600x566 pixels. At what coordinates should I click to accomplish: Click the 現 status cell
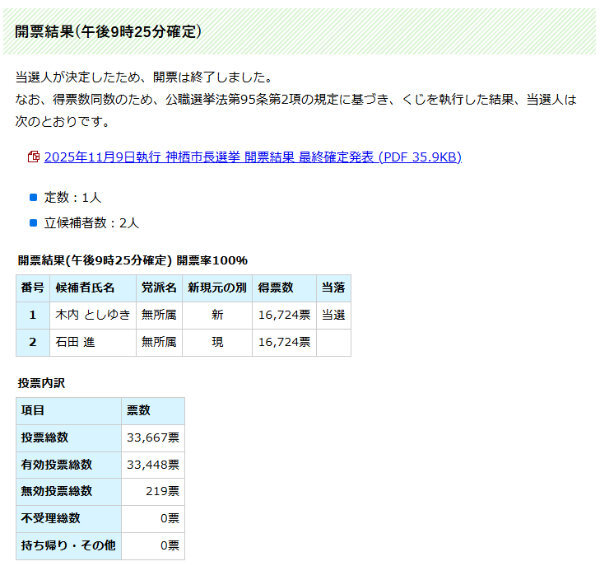[217, 342]
